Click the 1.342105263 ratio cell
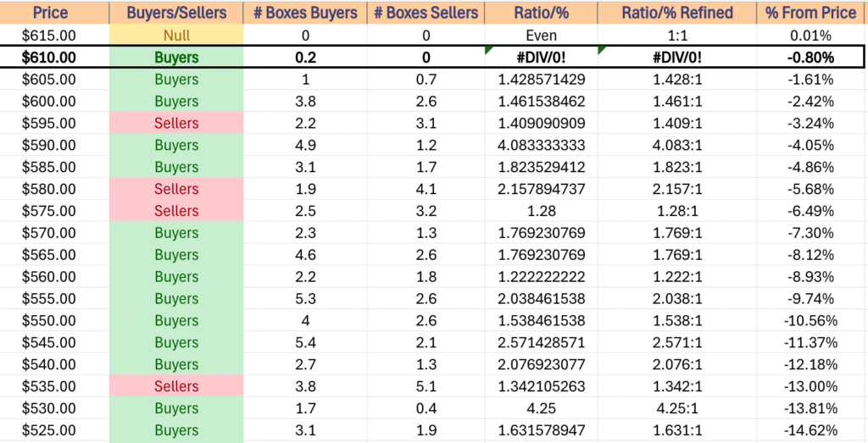Viewport: 868px width, 443px height. tap(541, 386)
